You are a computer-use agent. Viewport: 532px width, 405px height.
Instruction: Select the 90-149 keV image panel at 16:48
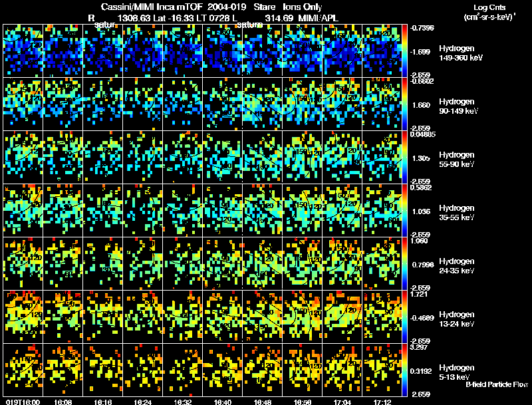click(x=263, y=104)
